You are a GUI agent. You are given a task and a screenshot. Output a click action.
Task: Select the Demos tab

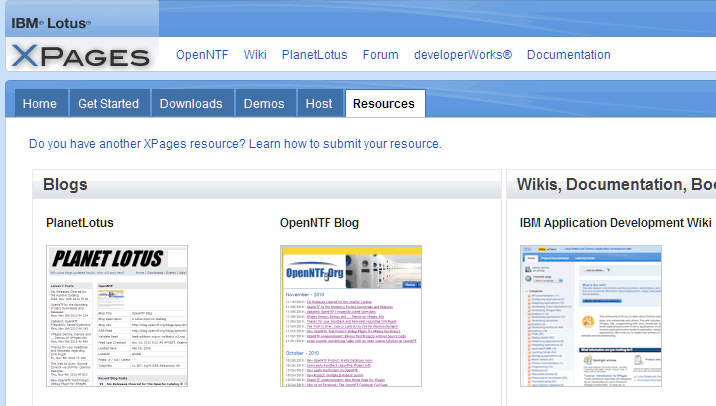coord(264,104)
